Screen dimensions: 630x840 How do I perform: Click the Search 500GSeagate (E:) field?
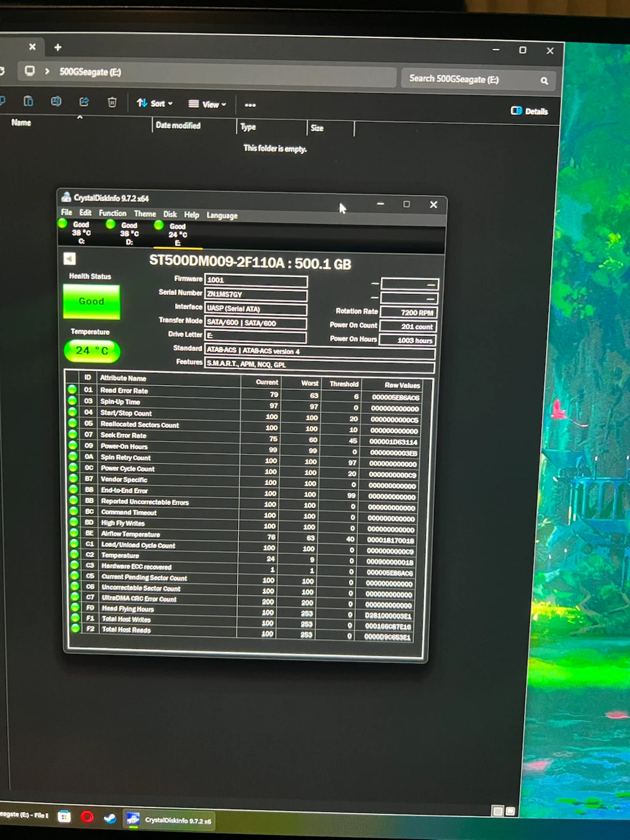coord(471,79)
